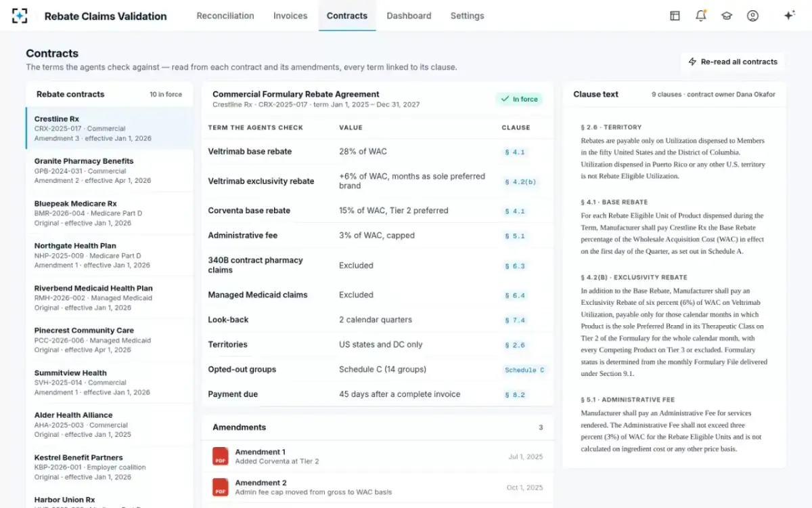Open clause link § 4.2(b)

pos(520,182)
